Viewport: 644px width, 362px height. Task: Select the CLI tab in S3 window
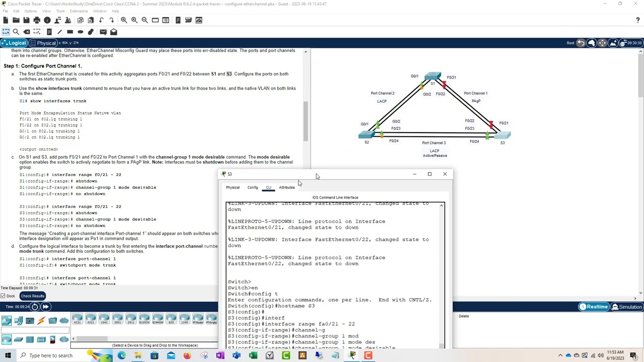pyautogui.click(x=269, y=188)
